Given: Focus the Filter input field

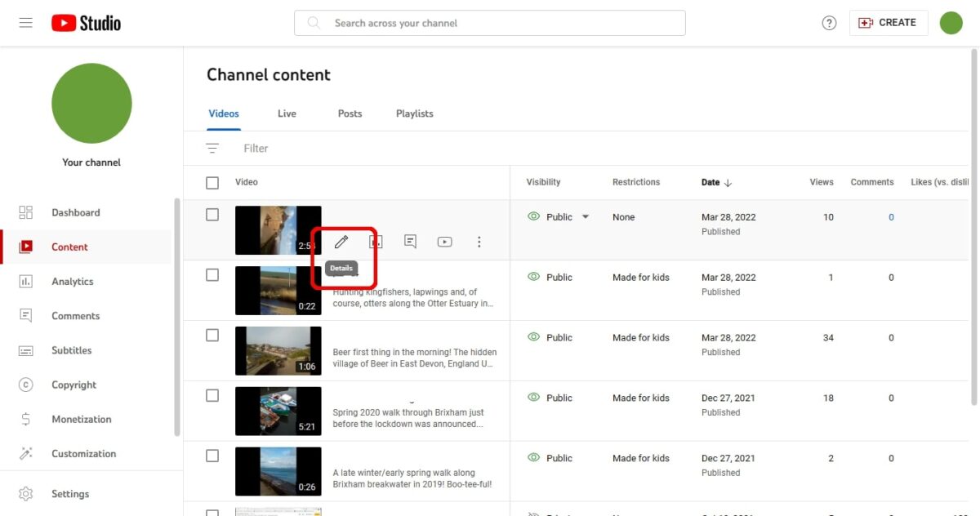Looking at the screenshot, I should click(256, 148).
